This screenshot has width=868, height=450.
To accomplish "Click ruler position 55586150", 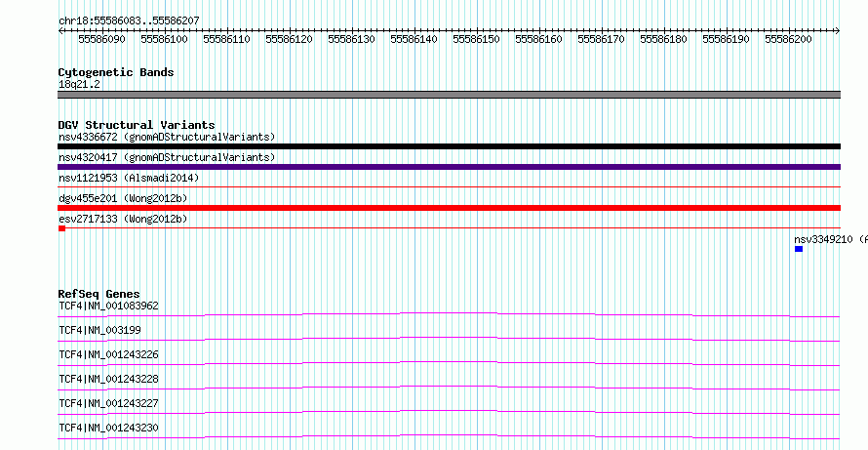I will [x=477, y=39].
